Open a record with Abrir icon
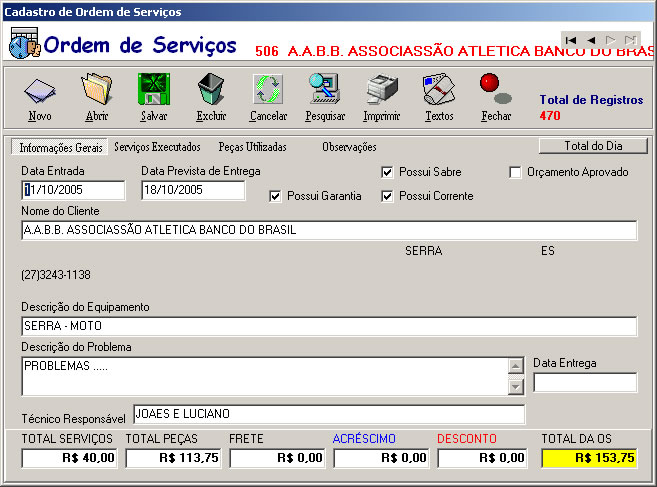The height and width of the screenshot is (487, 657). [x=97, y=89]
